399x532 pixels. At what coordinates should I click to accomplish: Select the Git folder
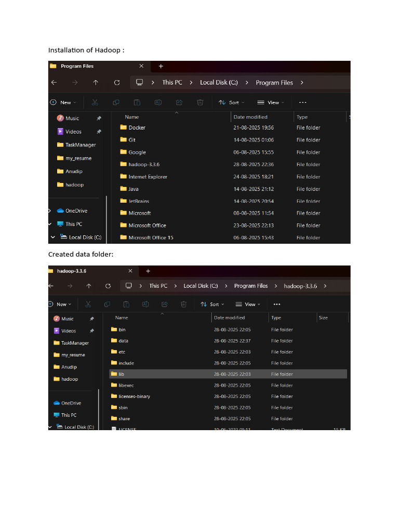(132, 140)
